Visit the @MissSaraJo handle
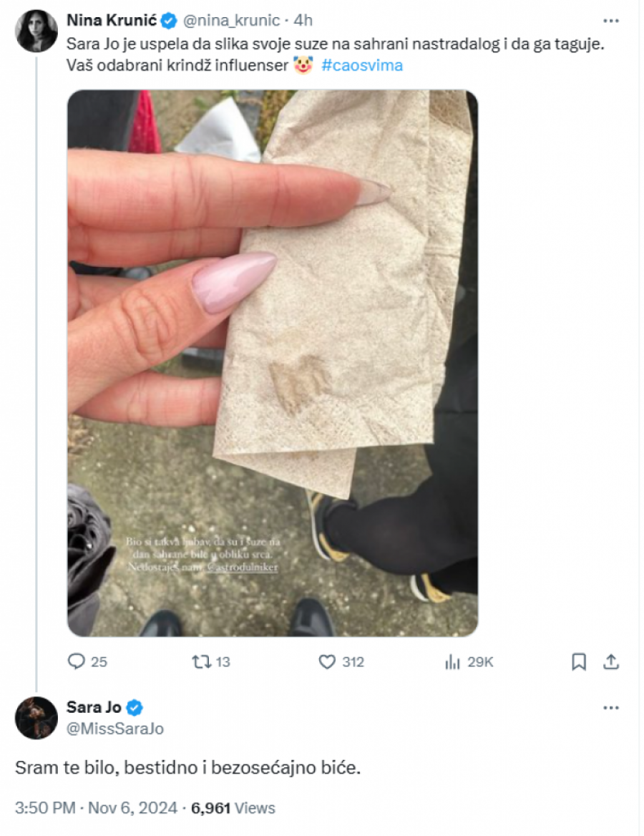The image size is (644, 836). point(114,729)
